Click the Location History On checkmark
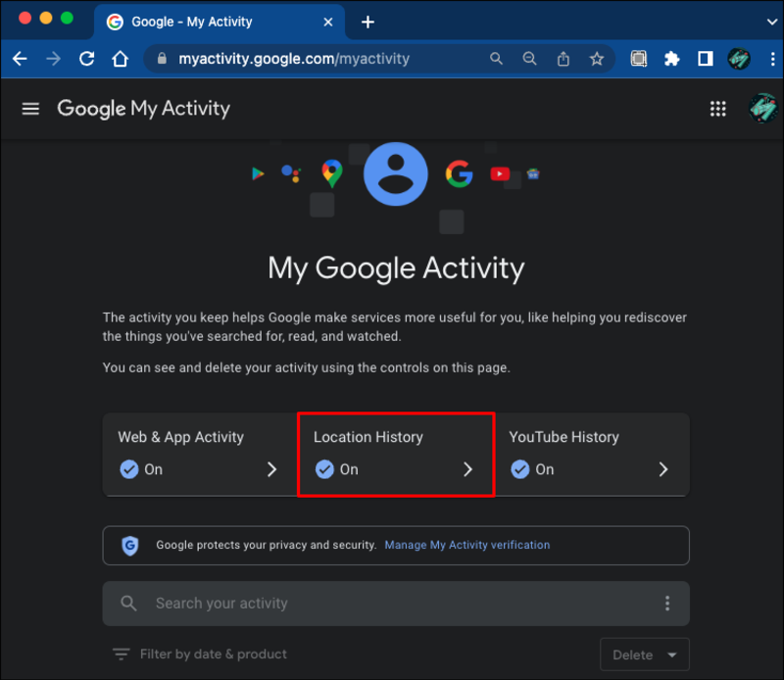This screenshot has height=680, width=784. point(324,469)
